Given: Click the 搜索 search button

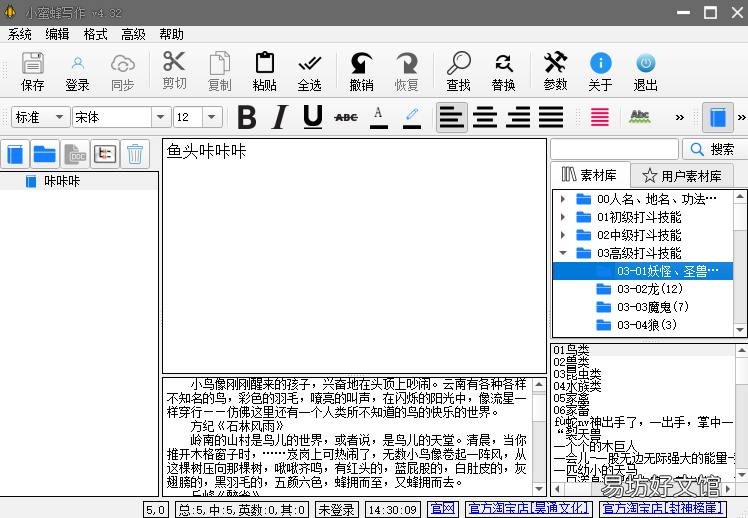Looking at the screenshot, I should (x=713, y=149).
